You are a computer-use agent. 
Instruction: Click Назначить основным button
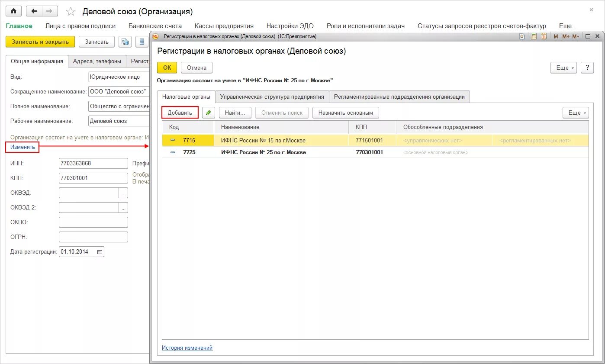pyautogui.click(x=346, y=113)
